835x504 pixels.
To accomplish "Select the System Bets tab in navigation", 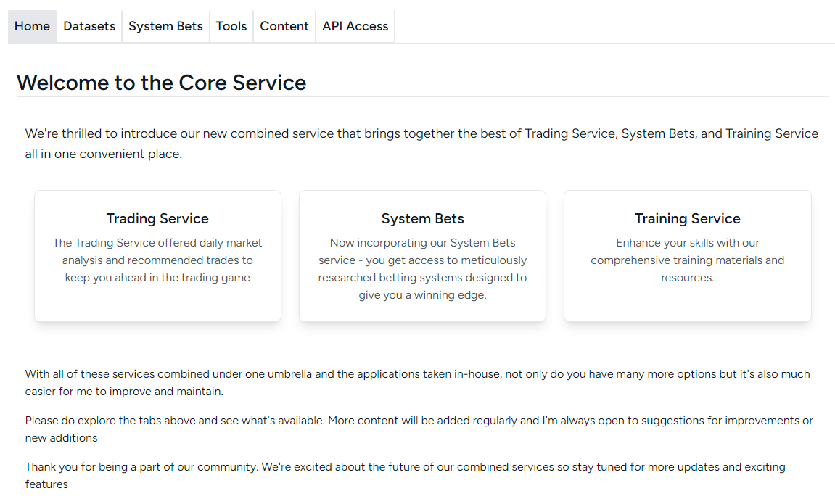I will pyautogui.click(x=165, y=26).
